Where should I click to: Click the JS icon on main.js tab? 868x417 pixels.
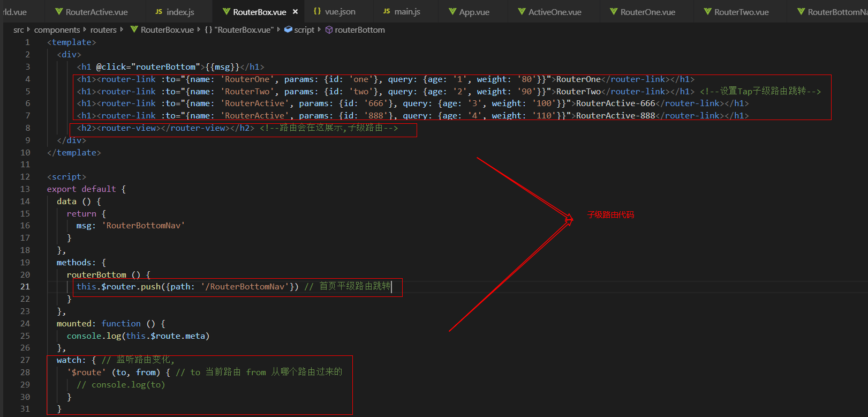[x=387, y=12]
